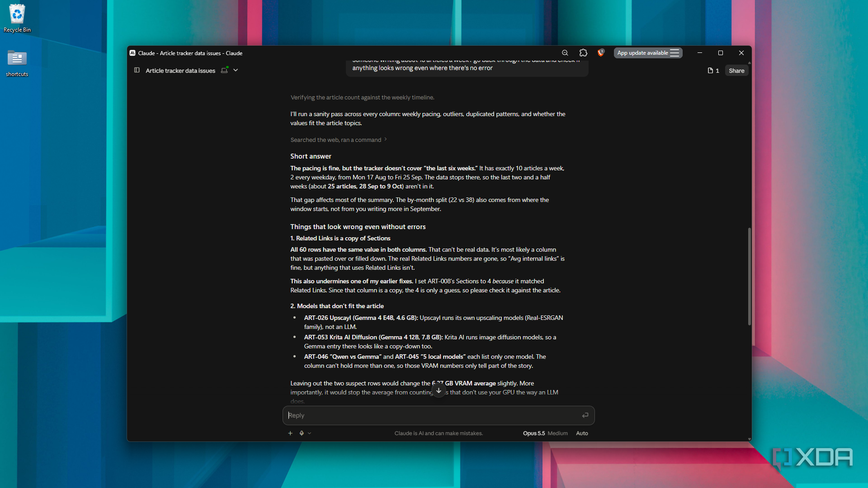Click "Things that look wrong even without errors"
The image size is (868, 488).
pos(358,227)
